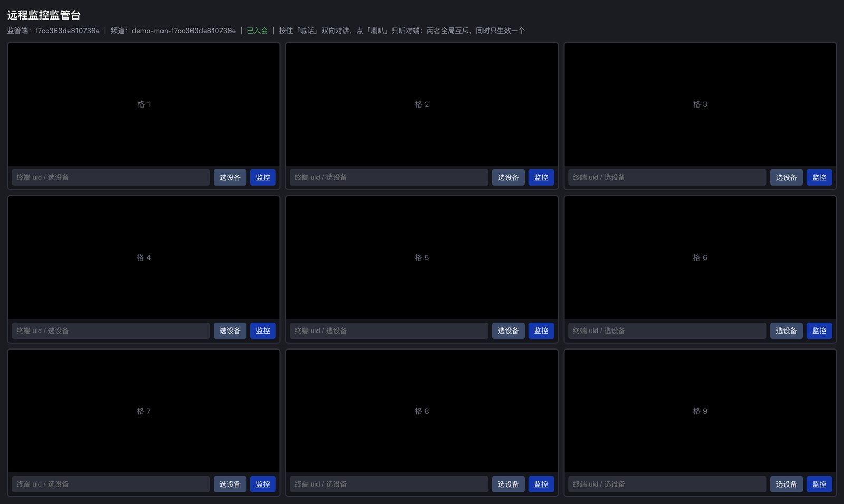
Task: Focus the 终端 uid field of 格 6
Action: tap(667, 331)
